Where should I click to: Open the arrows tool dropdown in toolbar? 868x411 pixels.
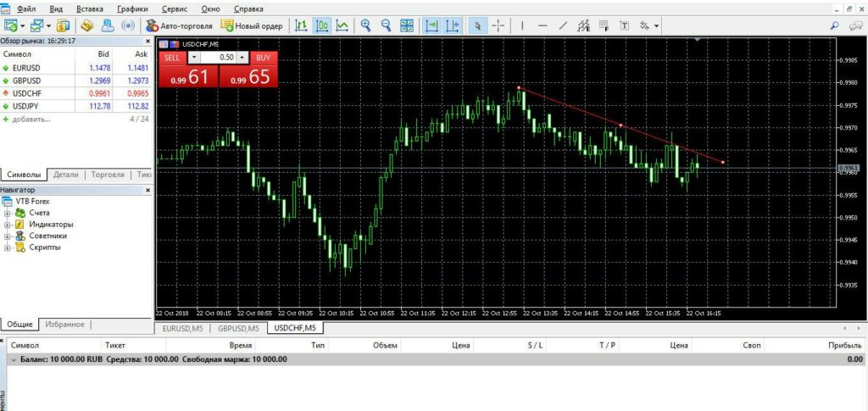click(x=656, y=25)
